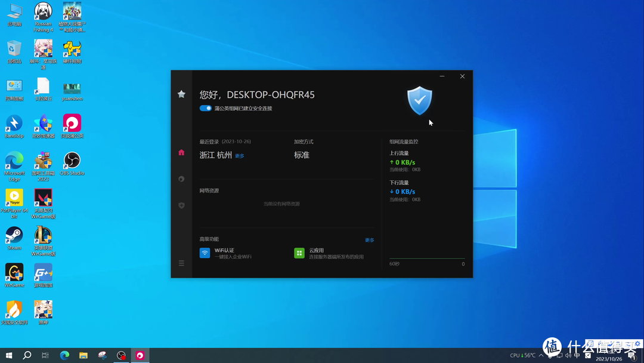Open the Windows Start menu
644x363 pixels.
coord(9,356)
